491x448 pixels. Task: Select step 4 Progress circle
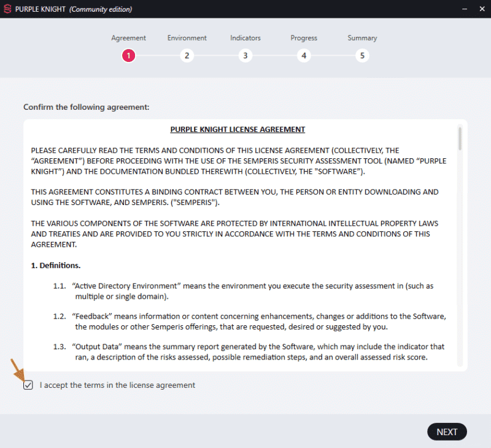pos(304,56)
